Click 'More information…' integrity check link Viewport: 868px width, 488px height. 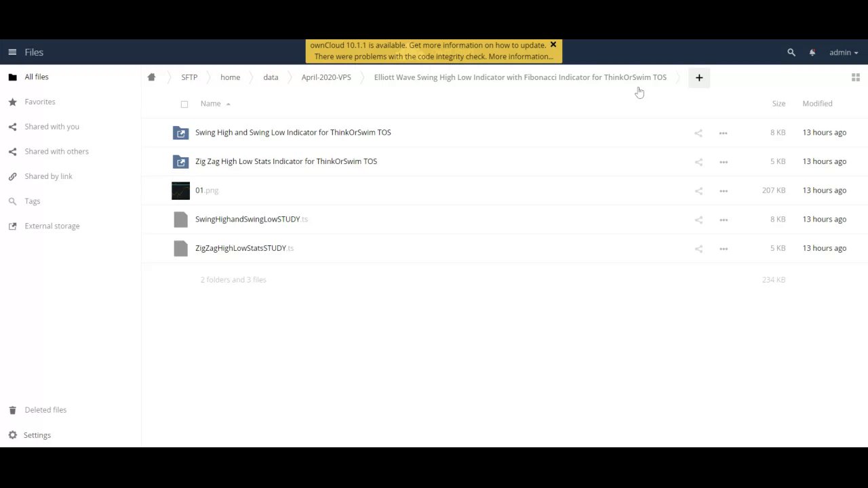[x=521, y=57]
